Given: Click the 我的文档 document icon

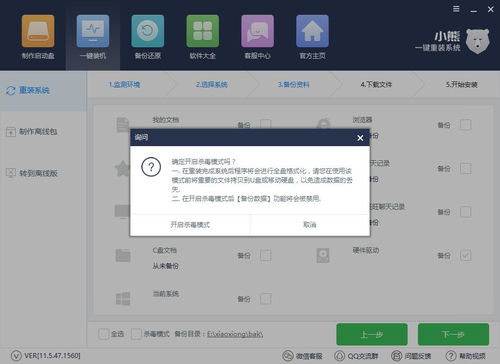Looking at the screenshot, I should [123, 125].
